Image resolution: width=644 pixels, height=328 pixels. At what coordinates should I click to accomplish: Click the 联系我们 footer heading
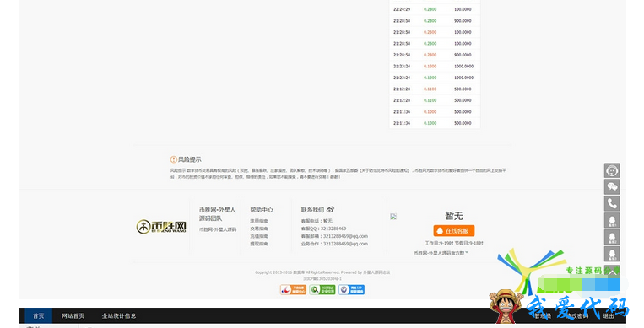click(312, 210)
